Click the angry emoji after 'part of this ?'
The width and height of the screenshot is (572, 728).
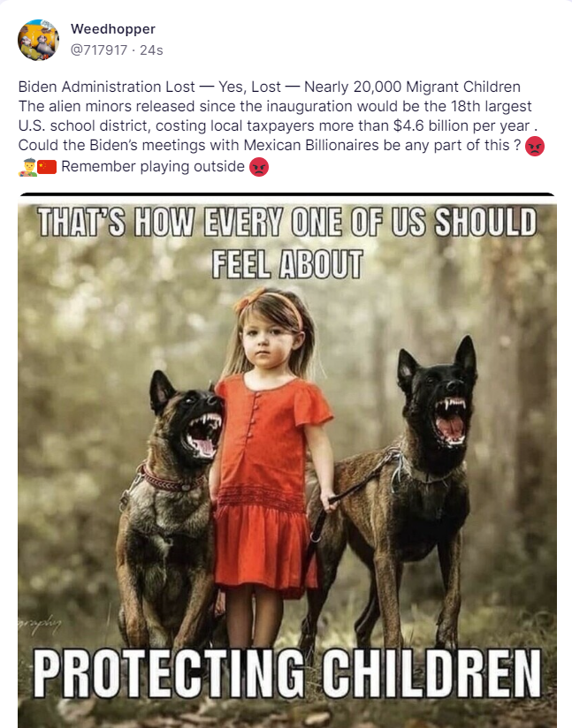pos(534,147)
